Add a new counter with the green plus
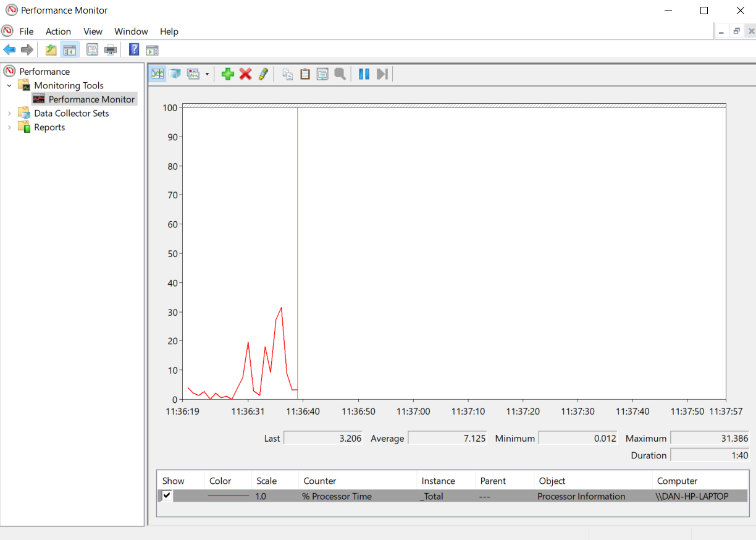This screenshot has height=540, width=756. 228,74
